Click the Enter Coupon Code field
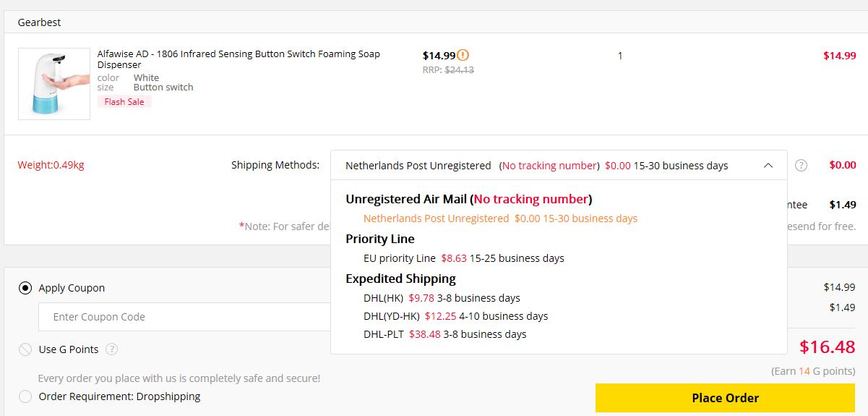Screen dimensions: 868x416 pos(184,317)
